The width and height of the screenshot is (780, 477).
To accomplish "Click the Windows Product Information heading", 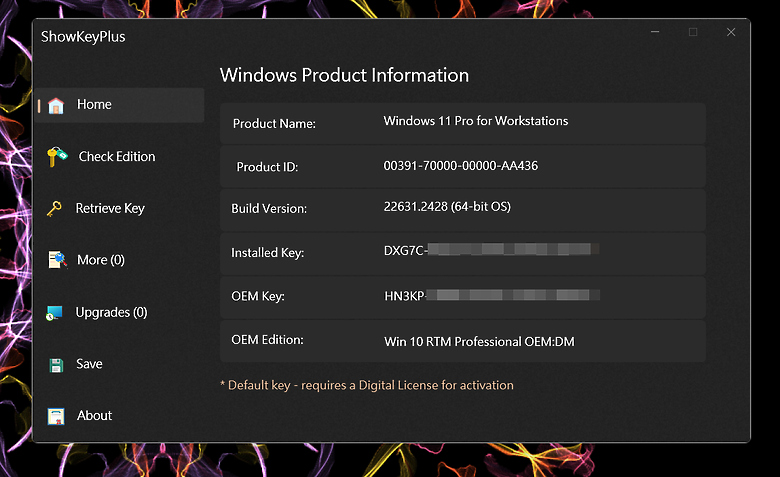I will click(344, 75).
